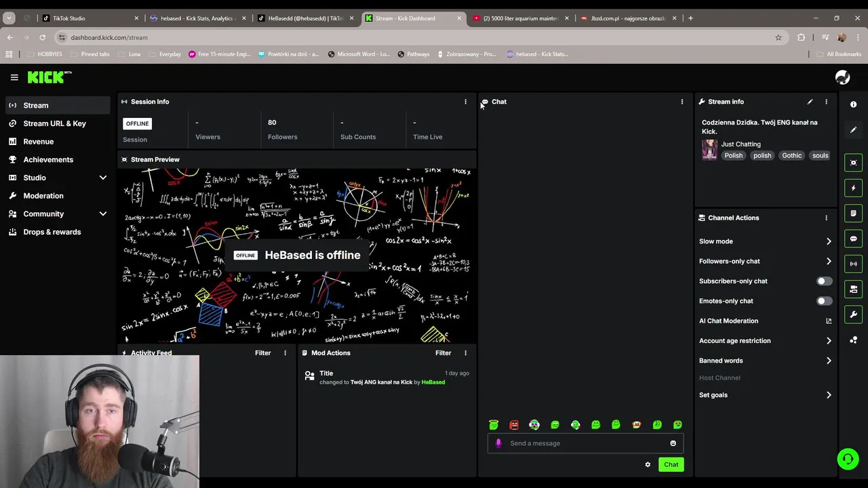
Task: Open Stream info three-dot options
Action: (x=826, y=102)
